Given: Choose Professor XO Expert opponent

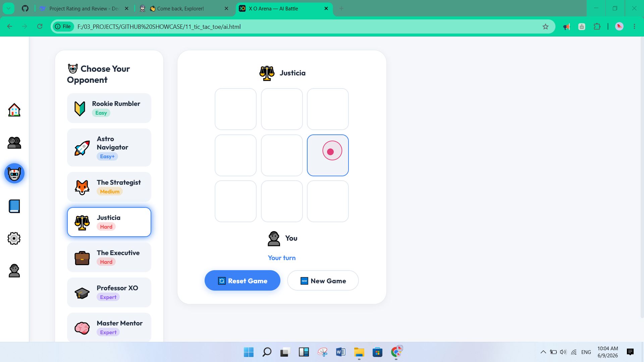Looking at the screenshot, I should click(109, 292).
